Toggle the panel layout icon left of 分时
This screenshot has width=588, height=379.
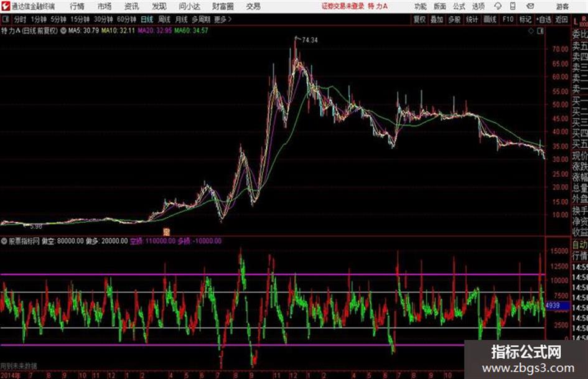[5, 19]
